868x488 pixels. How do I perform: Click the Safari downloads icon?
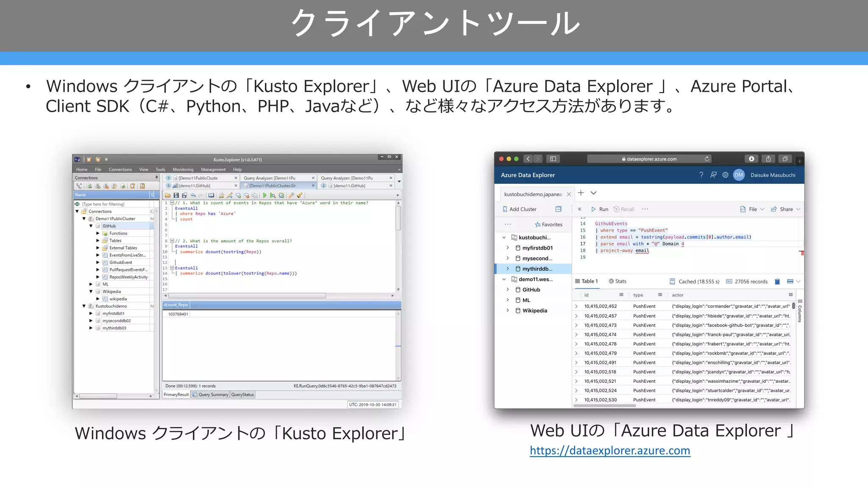point(751,159)
